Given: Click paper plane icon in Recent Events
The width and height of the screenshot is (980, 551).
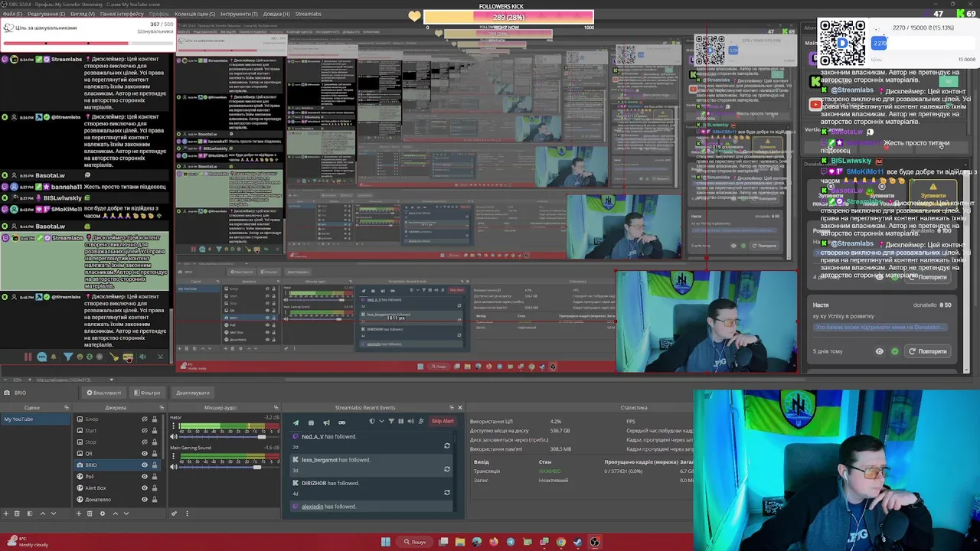Looking at the screenshot, I should coord(296,422).
